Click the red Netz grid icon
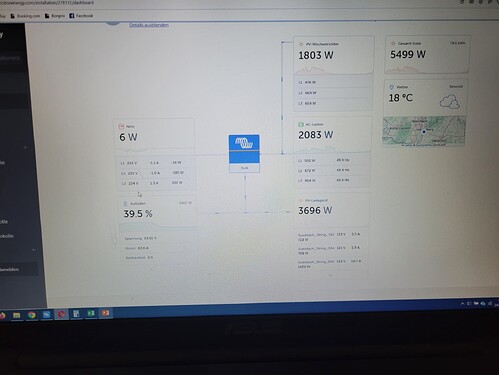Viewport: 499px width, 375px height. click(x=121, y=126)
